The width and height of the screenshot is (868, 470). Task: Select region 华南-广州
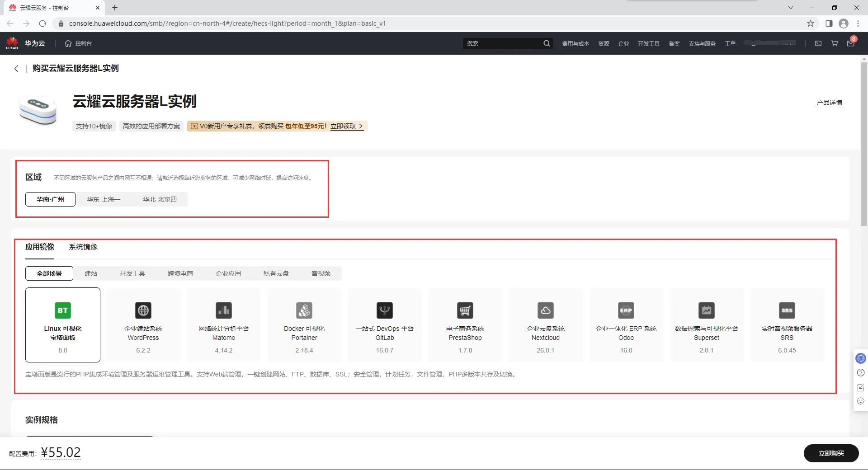click(50, 199)
